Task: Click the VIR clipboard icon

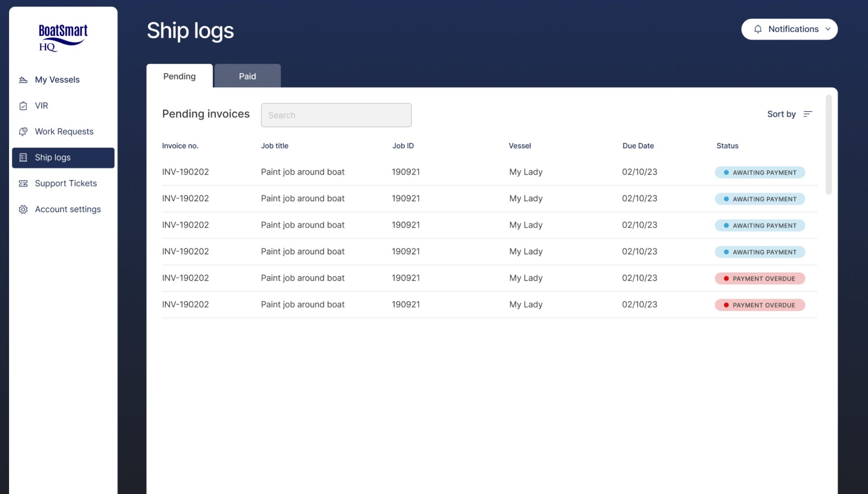Action: pyautogui.click(x=23, y=106)
